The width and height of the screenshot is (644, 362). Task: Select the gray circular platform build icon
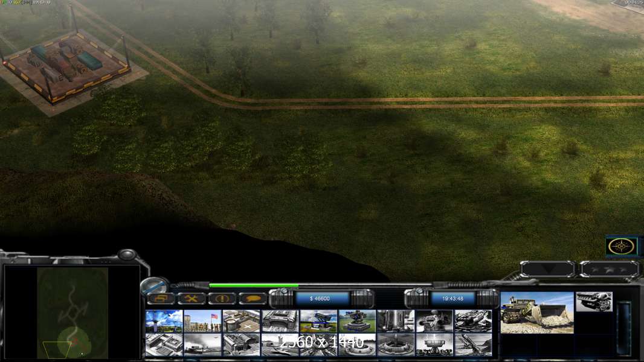coord(396,345)
